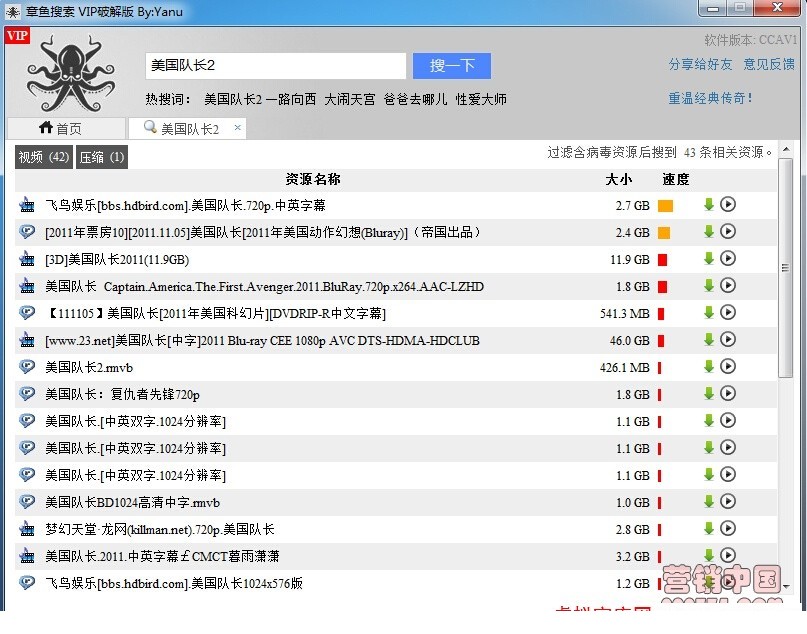Screen dimensions: 807x634
Task: Select the 美国队长.2011.中英字幕￡CMCT暮雨潇潇 row
Action: coord(396,556)
